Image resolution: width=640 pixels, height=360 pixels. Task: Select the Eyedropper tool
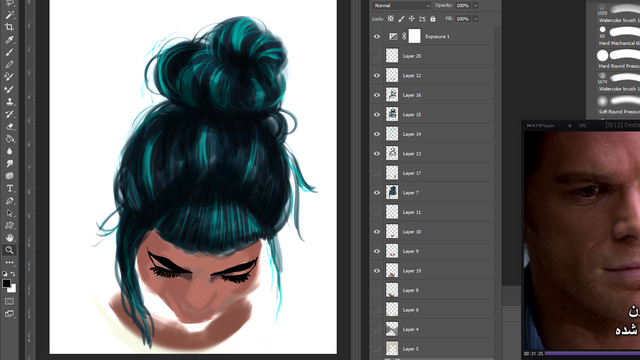pos(9,40)
